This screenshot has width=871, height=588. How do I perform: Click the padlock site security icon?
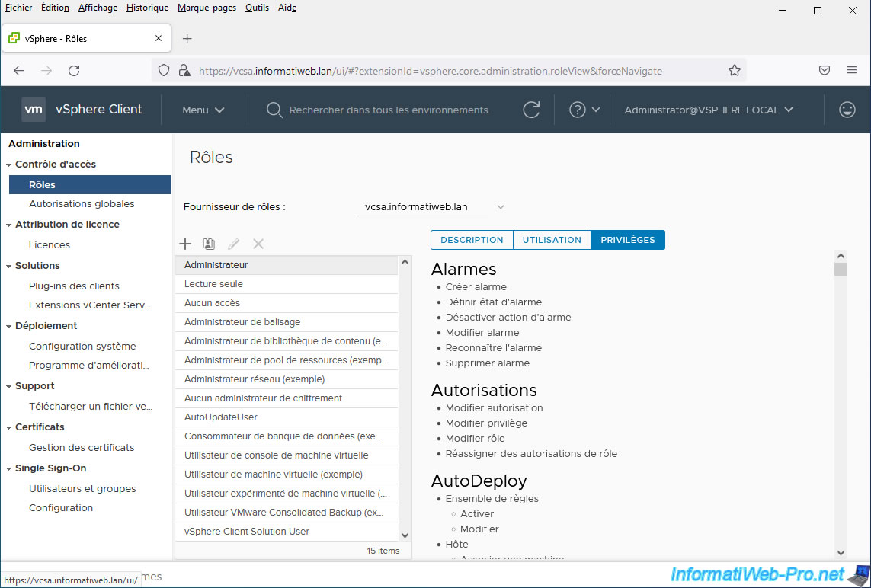184,71
